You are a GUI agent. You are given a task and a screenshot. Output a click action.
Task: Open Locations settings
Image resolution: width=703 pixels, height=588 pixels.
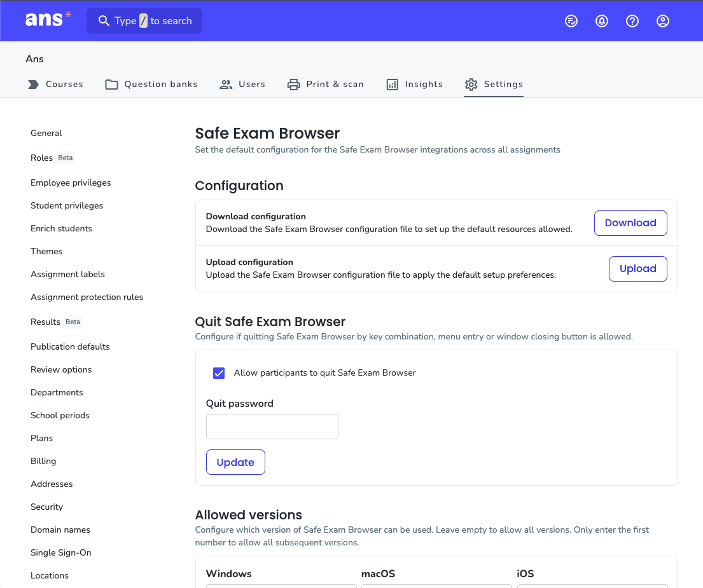(x=50, y=575)
